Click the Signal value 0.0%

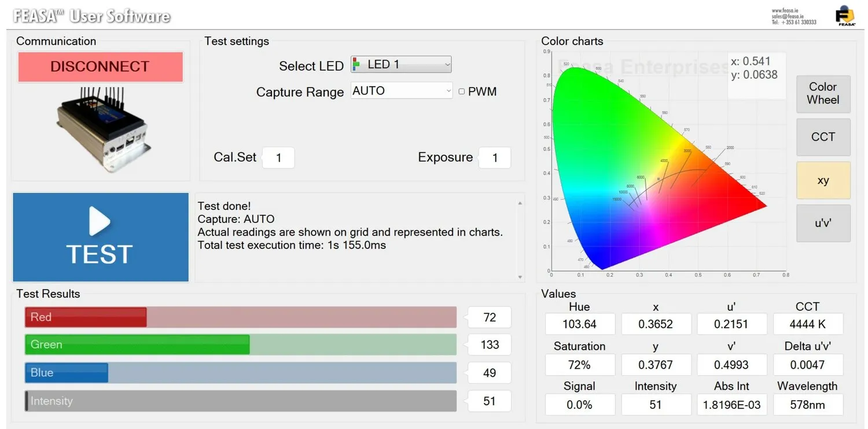[x=579, y=405]
